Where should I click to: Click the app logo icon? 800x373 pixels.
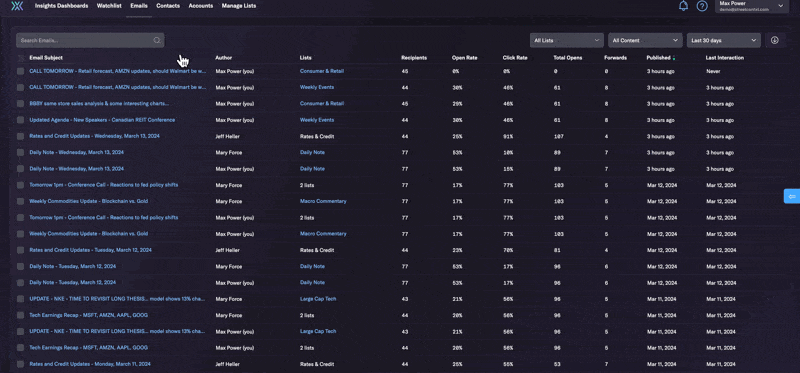(17, 6)
